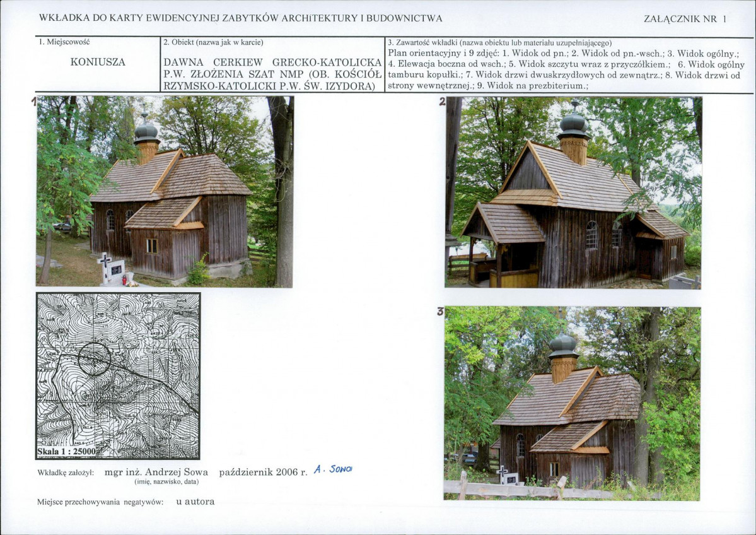
Task: Click the blue handwritten A. Sowa signature
Action: pyautogui.click(x=333, y=469)
